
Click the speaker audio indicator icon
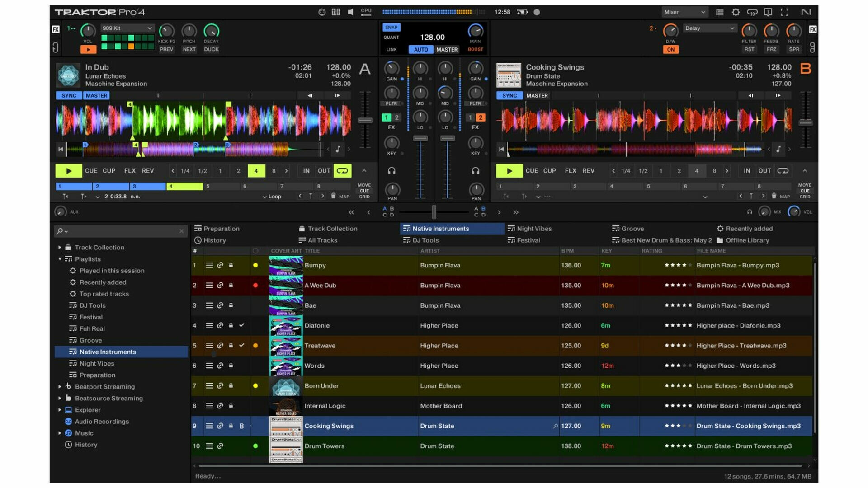pyautogui.click(x=350, y=12)
